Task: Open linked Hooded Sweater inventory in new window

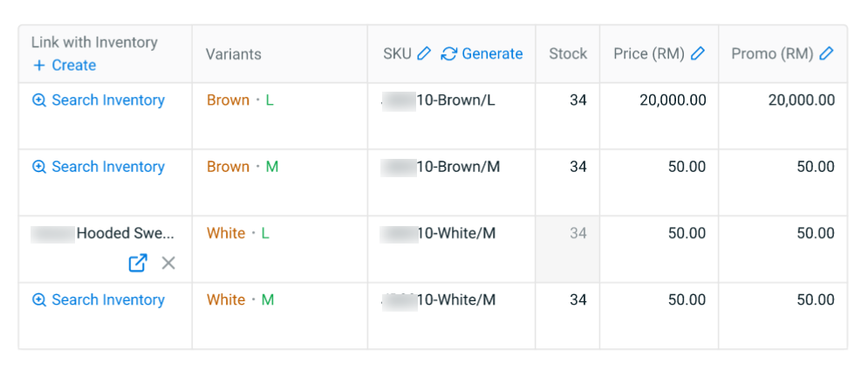Action: (x=138, y=263)
